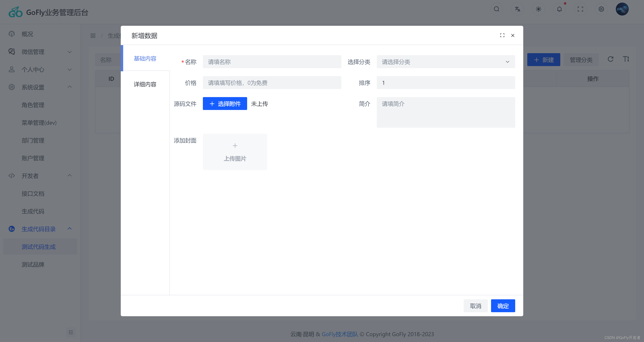
Task: Click the 取消 button
Action: click(476, 306)
